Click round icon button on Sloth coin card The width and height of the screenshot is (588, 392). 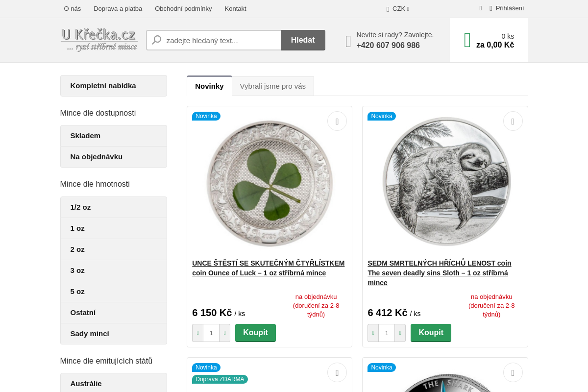click(513, 121)
